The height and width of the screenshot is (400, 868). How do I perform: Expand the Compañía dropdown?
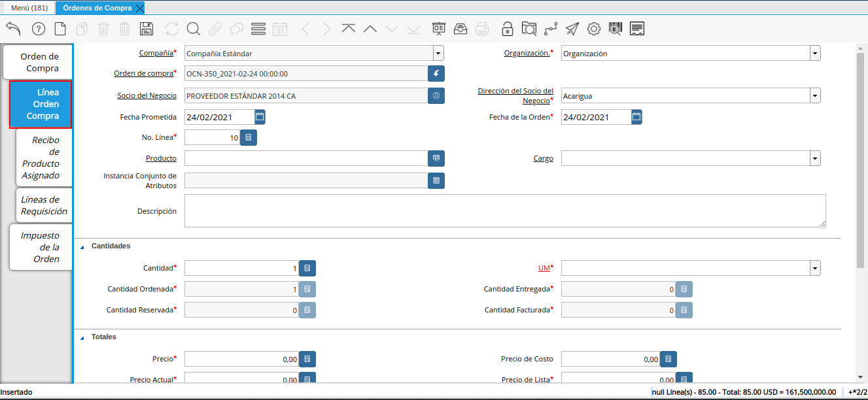tap(438, 54)
